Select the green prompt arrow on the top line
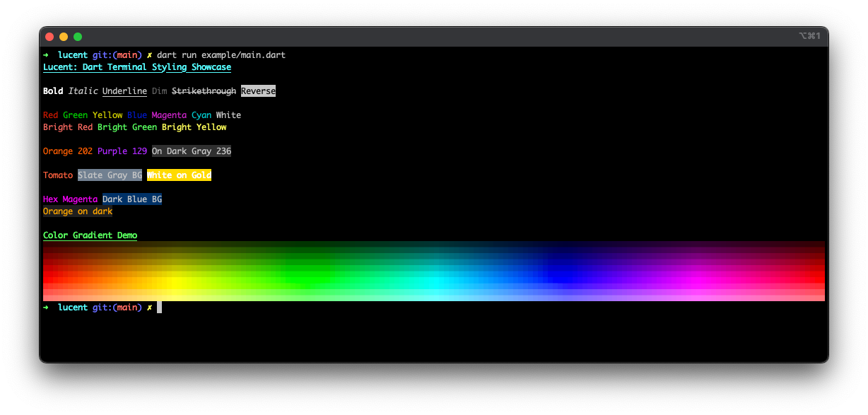Viewport: 868px width, 415px height. 47,54
